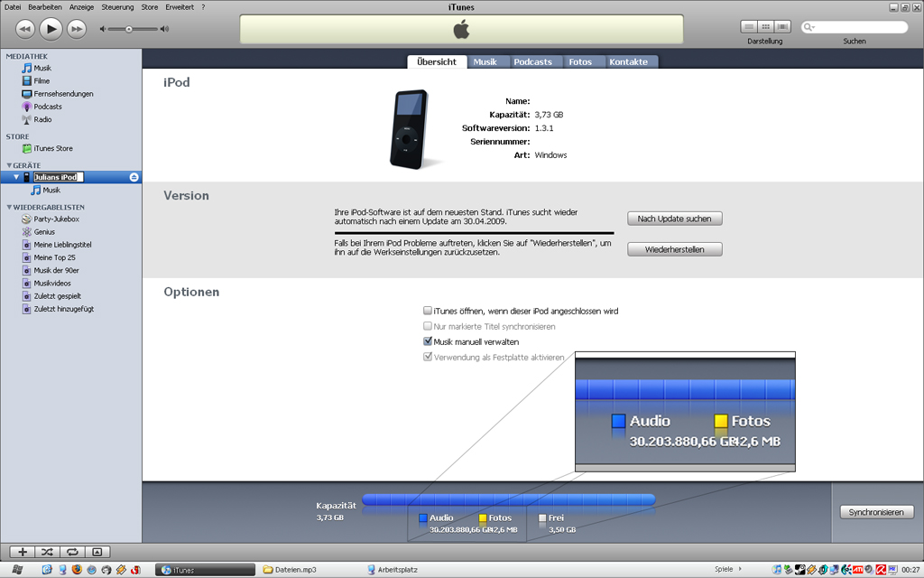Select the Übersicht tab
Screen dimensions: 924x578
437,62
